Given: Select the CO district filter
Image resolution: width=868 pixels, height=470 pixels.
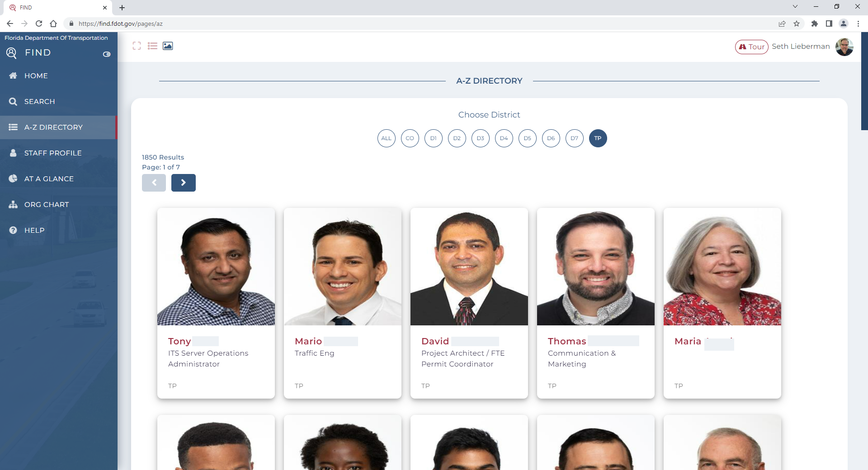Looking at the screenshot, I should tap(410, 138).
